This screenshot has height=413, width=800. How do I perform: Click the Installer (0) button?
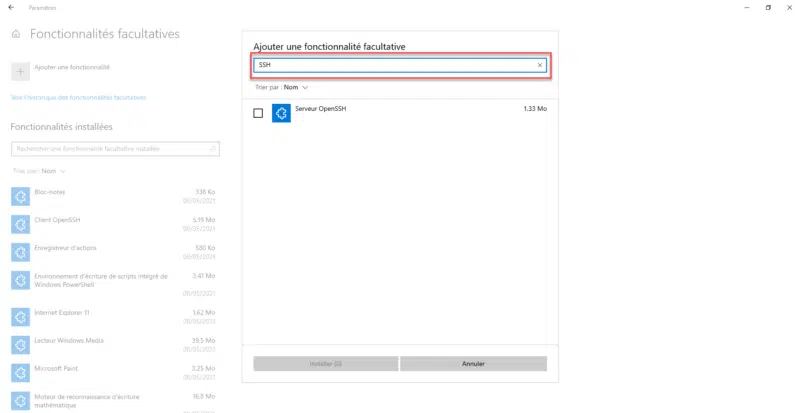pyautogui.click(x=326, y=363)
